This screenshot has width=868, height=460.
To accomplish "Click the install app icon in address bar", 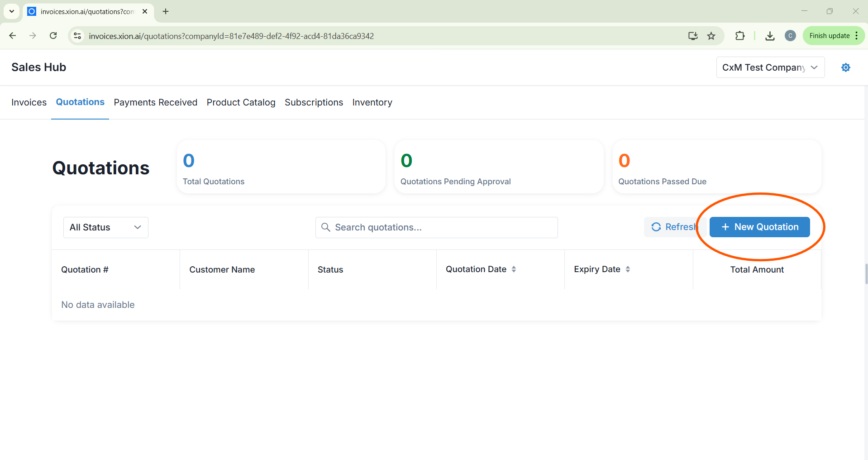I will [x=692, y=36].
